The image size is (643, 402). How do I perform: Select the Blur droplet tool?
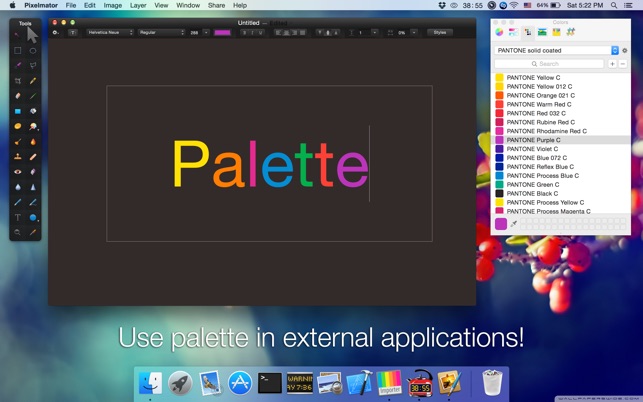coord(18,187)
